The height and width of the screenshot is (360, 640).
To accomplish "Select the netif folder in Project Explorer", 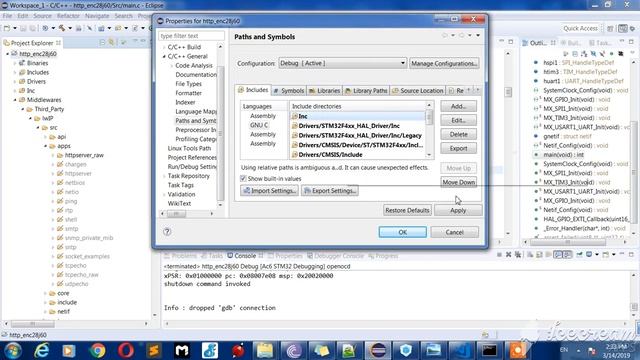I will [x=63, y=311].
